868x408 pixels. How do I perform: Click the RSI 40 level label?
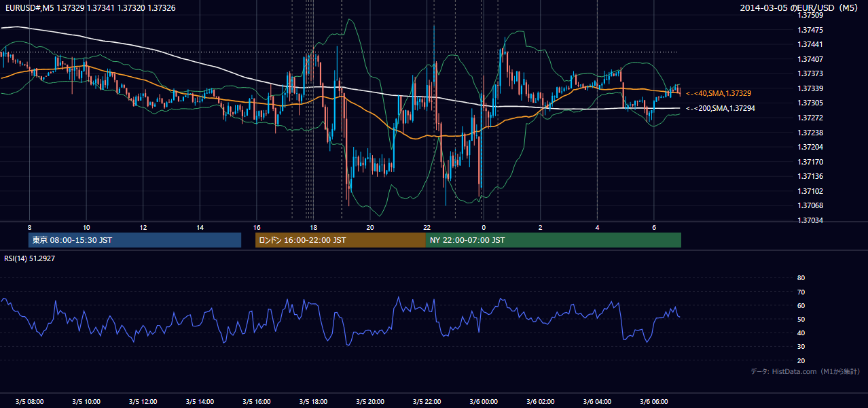tap(801, 333)
